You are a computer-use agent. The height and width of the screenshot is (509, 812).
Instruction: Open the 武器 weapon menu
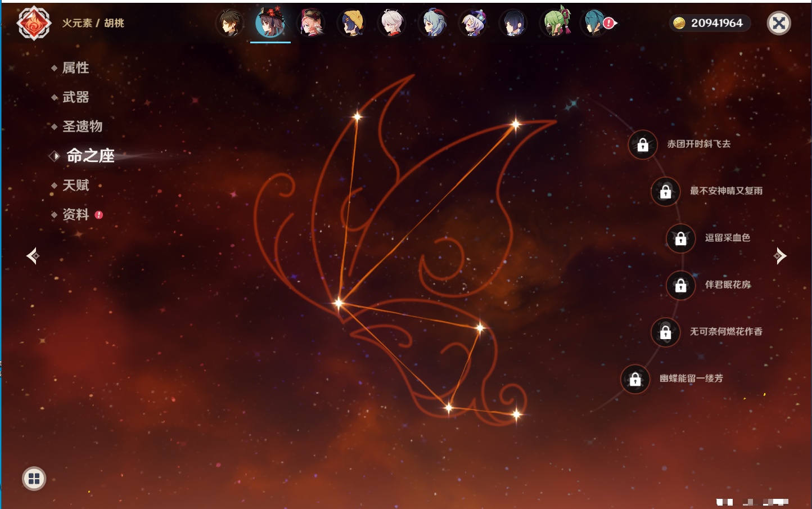tap(75, 97)
